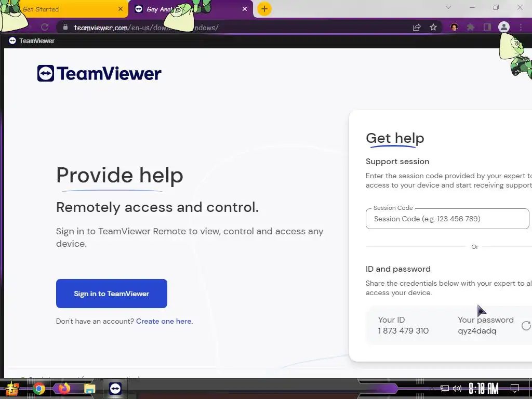Open TeamViewer from the taskbar
The width and height of the screenshot is (532, 399).
click(115, 389)
